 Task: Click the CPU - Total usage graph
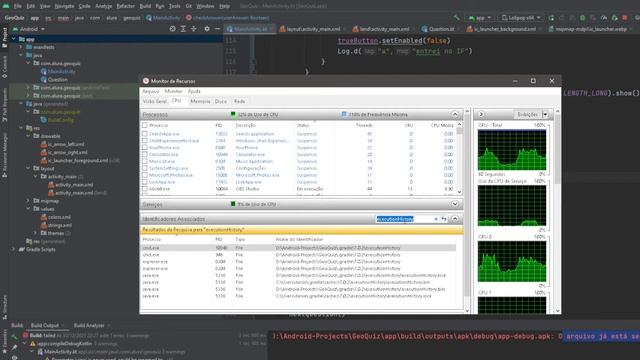(512, 150)
